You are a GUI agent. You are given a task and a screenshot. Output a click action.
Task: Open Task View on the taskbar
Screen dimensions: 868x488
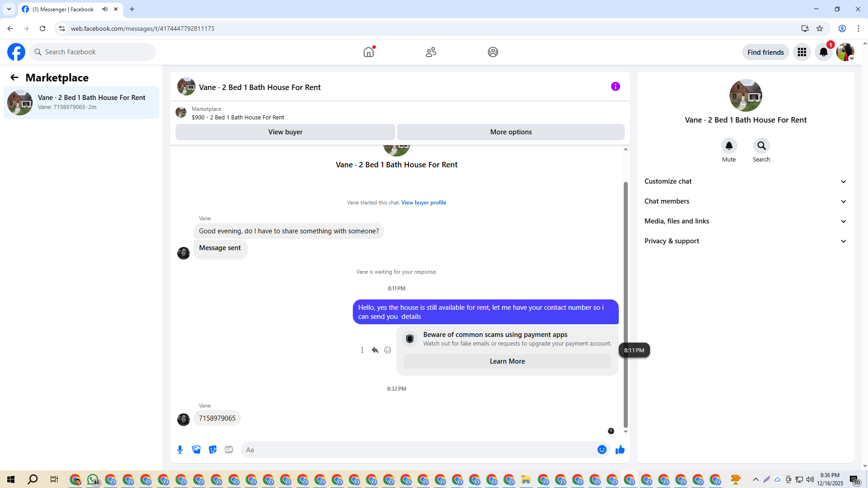tap(54, 479)
